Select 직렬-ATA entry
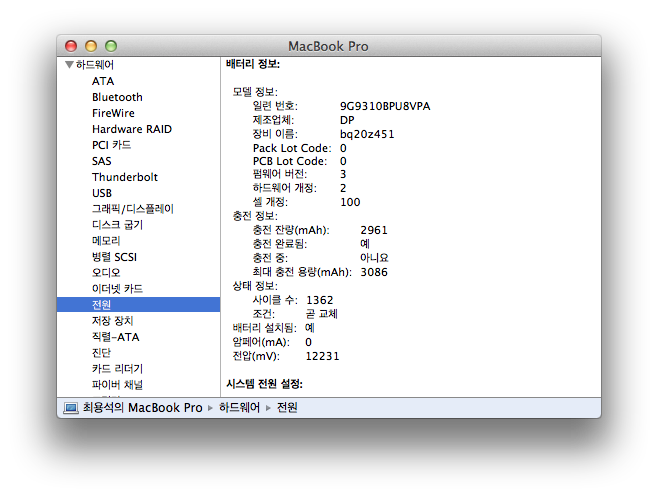Image resolution: width=658 pixels, height=497 pixels. tap(115, 337)
